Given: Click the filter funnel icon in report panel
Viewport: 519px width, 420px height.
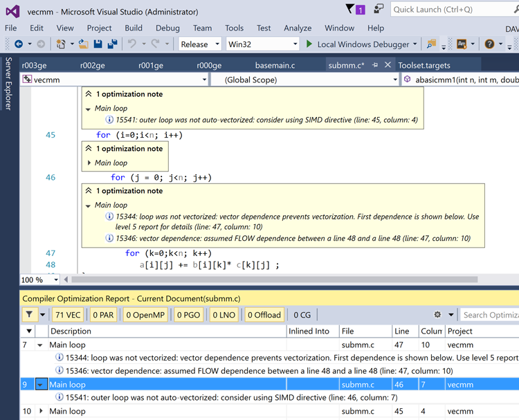Looking at the screenshot, I should [30, 315].
